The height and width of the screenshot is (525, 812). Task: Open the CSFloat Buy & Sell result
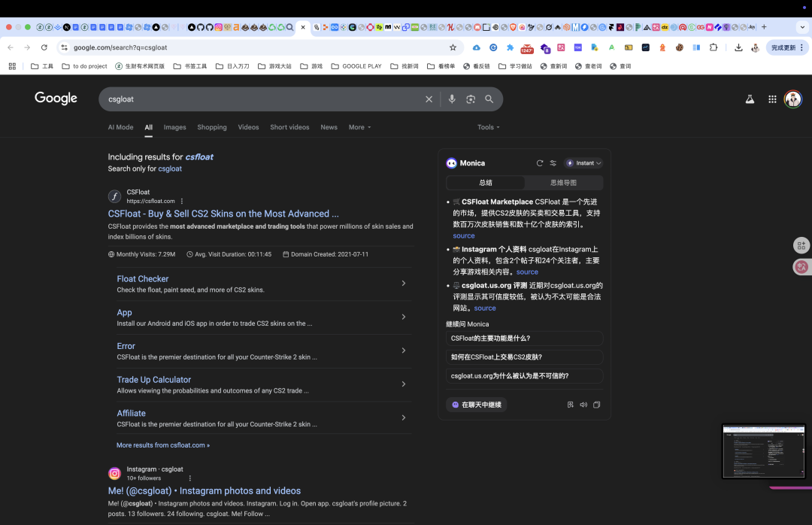coord(223,214)
